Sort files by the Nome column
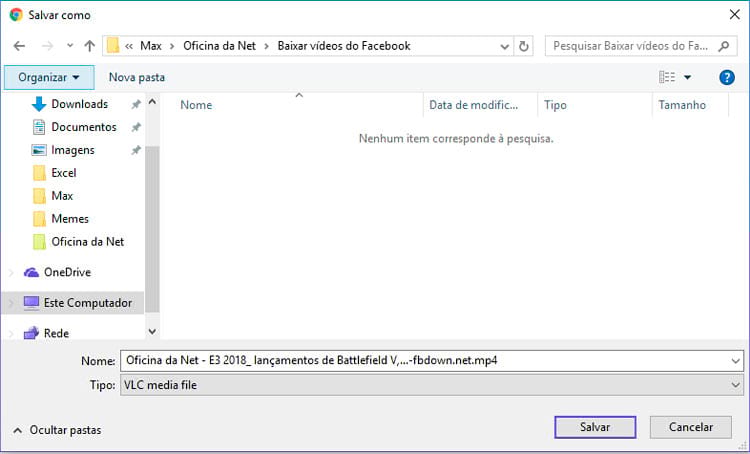 click(x=196, y=105)
